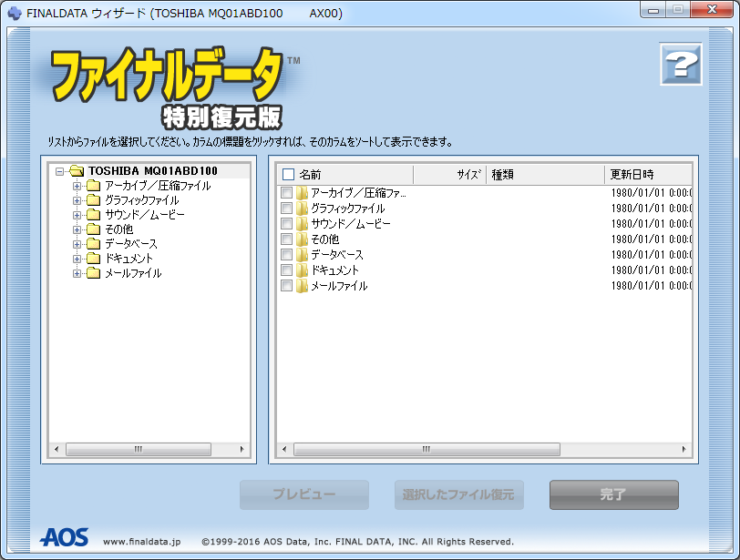Screen dimensions: 740x560
Task: Collapse the TOSHIBA MQ01ABD100 root node
Action: point(60,170)
